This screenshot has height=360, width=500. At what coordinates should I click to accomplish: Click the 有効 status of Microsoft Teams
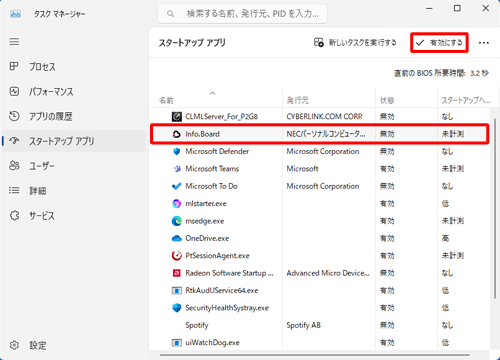click(x=387, y=169)
